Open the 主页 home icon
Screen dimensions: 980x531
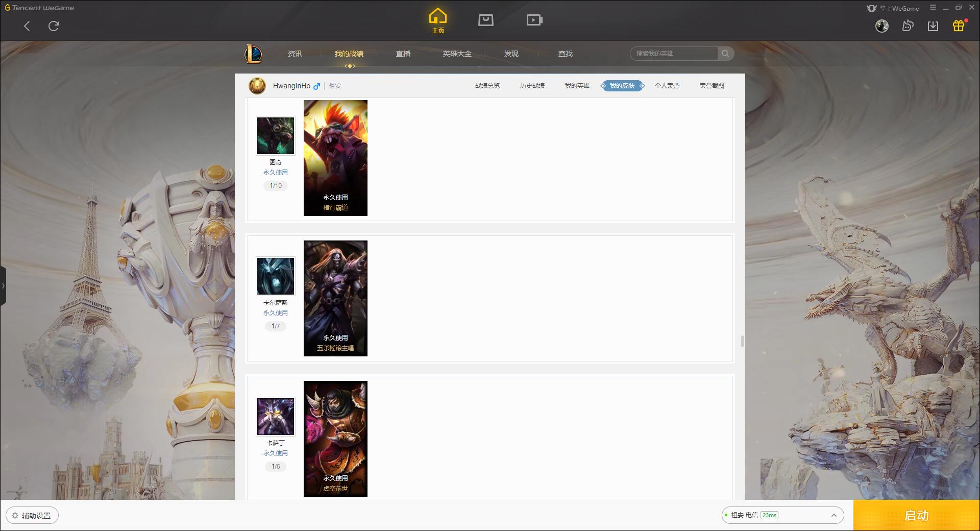437,20
